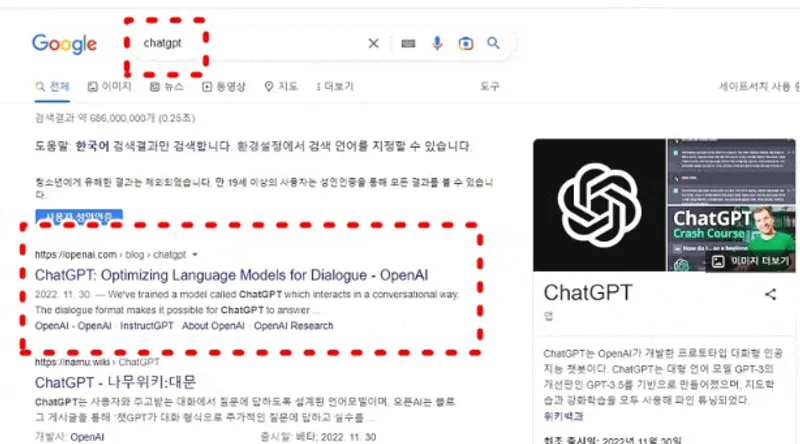Open the on-screen keyboard input tool
The width and height of the screenshot is (800, 444).
coord(408,44)
